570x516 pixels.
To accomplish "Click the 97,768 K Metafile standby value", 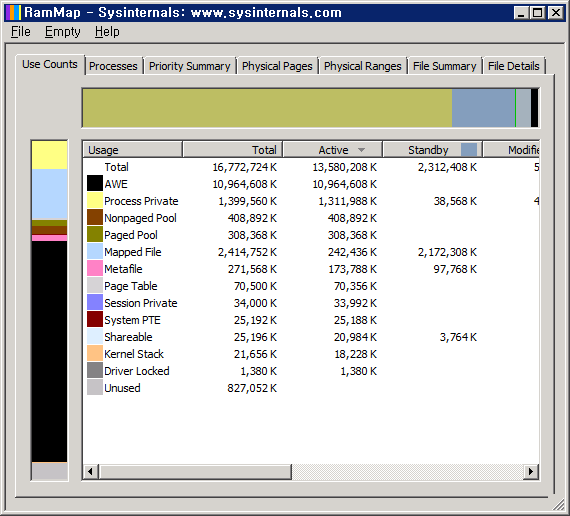I will pyautogui.click(x=455, y=269).
